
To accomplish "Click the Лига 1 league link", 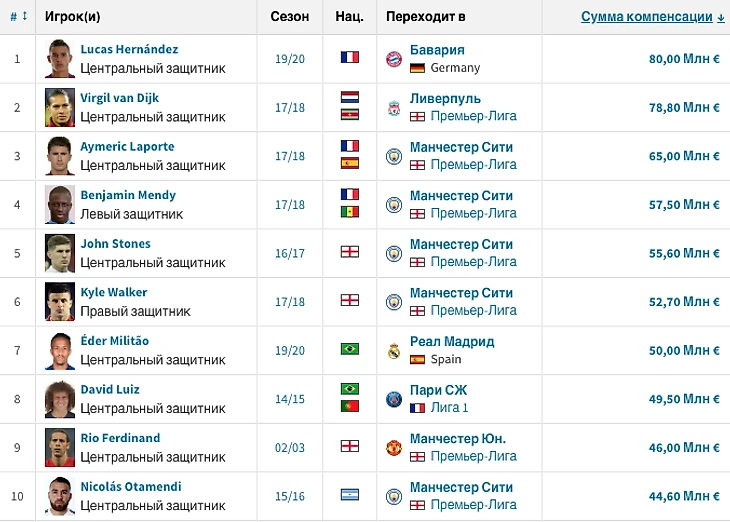I will pos(449,407).
